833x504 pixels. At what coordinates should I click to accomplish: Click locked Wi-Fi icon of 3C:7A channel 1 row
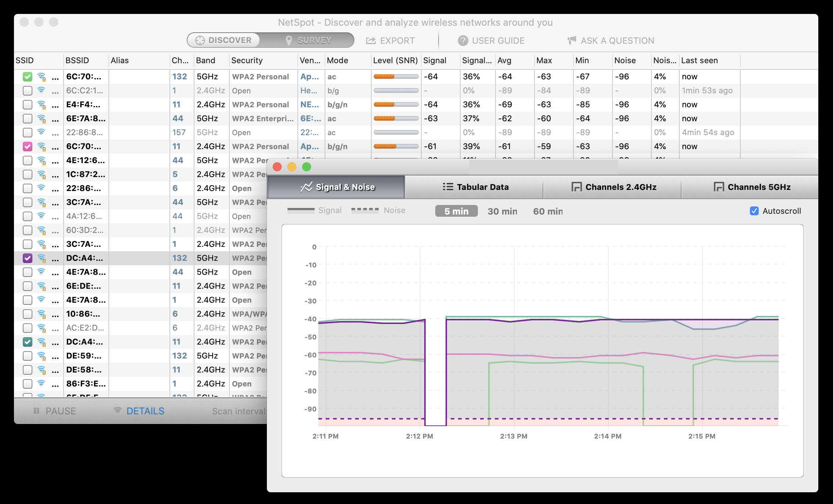point(42,244)
